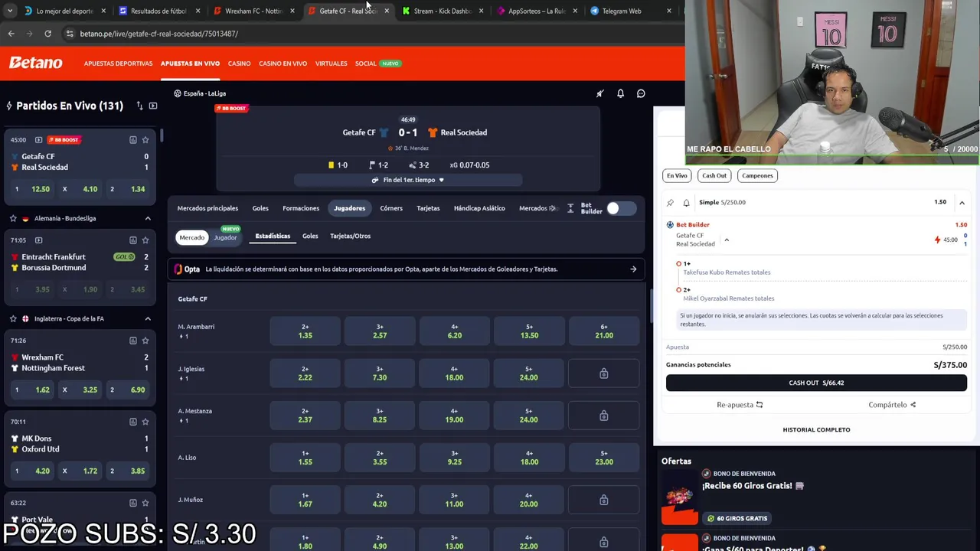Go back in the browser

coord(11,34)
